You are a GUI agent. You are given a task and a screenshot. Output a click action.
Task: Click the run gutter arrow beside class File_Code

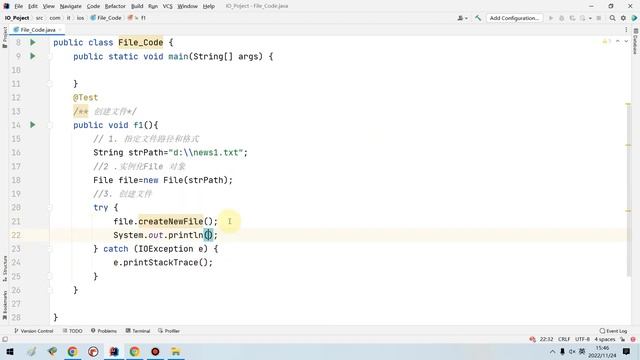click(33, 42)
